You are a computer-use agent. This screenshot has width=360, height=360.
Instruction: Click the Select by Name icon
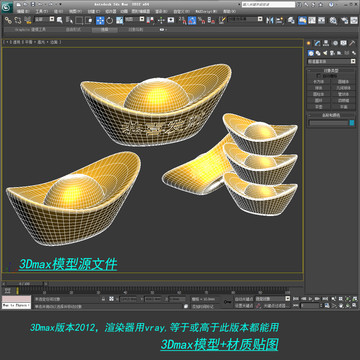(69, 20)
